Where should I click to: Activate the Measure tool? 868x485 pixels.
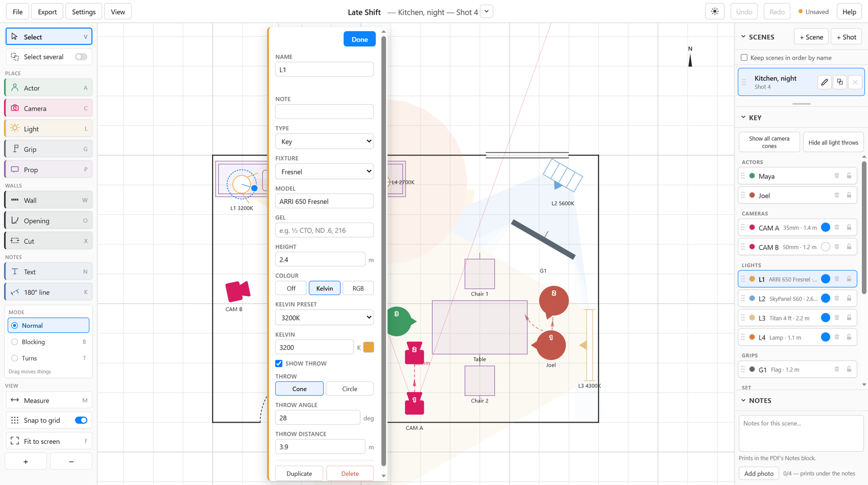point(49,400)
